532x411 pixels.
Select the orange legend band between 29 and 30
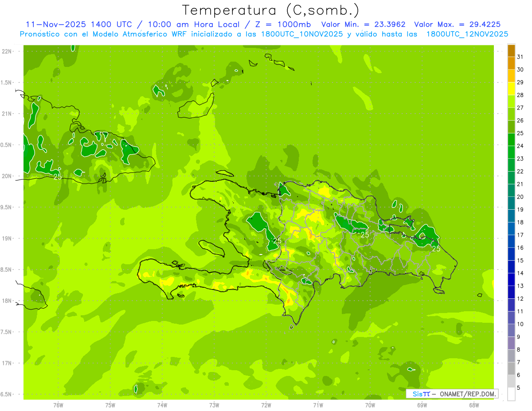pyautogui.click(x=511, y=76)
